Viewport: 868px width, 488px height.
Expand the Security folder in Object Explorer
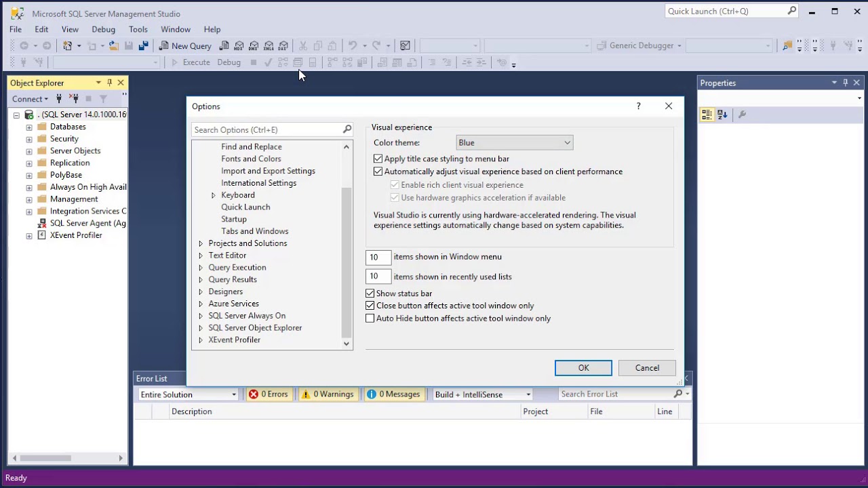pos(29,139)
